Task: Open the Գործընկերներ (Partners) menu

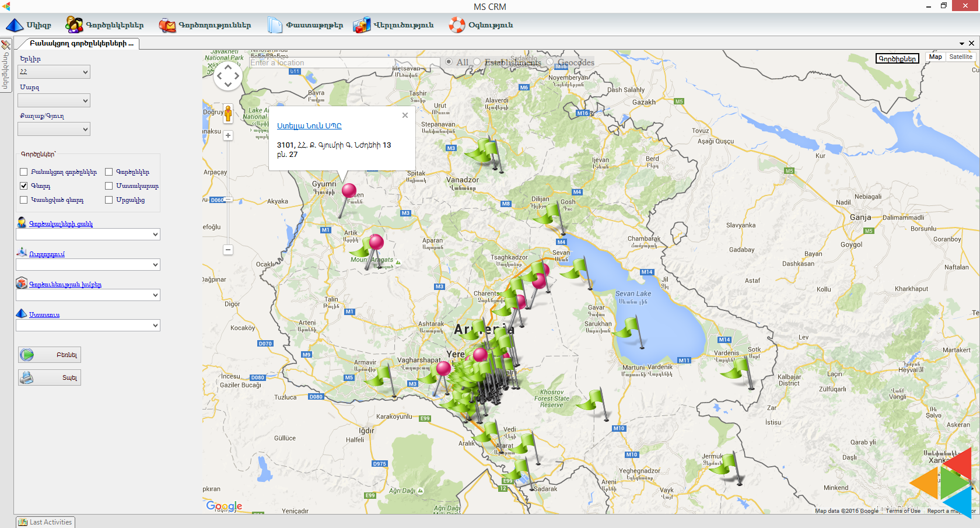Action: 104,25
